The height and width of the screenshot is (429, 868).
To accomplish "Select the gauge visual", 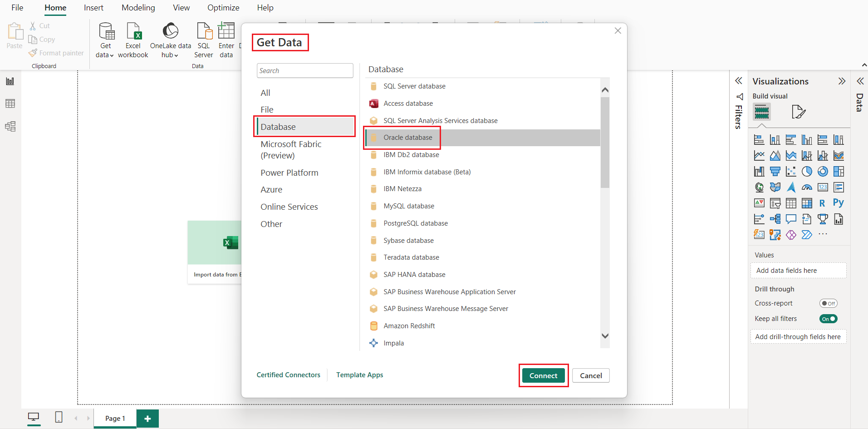I will click(x=807, y=187).
